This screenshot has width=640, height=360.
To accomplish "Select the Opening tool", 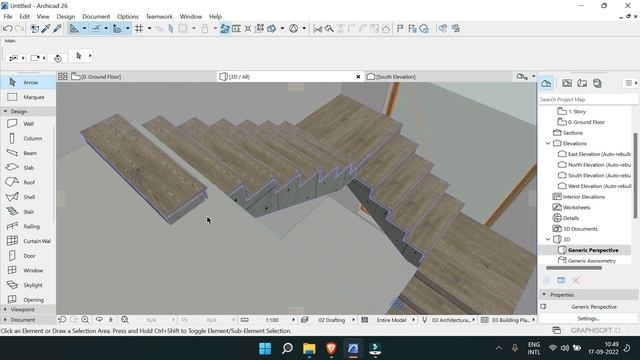I will click(28, 300).
